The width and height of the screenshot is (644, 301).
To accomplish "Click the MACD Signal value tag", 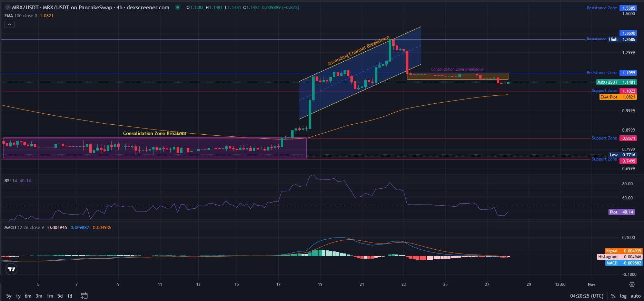I will pos(624,251).
